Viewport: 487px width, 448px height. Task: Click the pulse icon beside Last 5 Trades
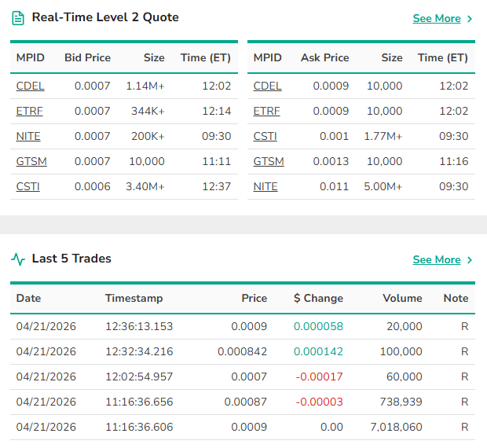click(x=18, y=259)
